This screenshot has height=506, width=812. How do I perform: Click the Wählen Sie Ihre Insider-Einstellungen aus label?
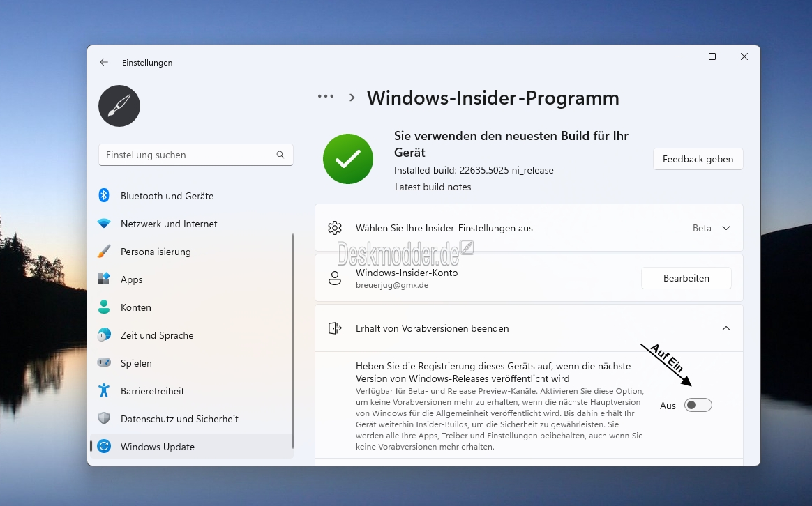point(444,228)
